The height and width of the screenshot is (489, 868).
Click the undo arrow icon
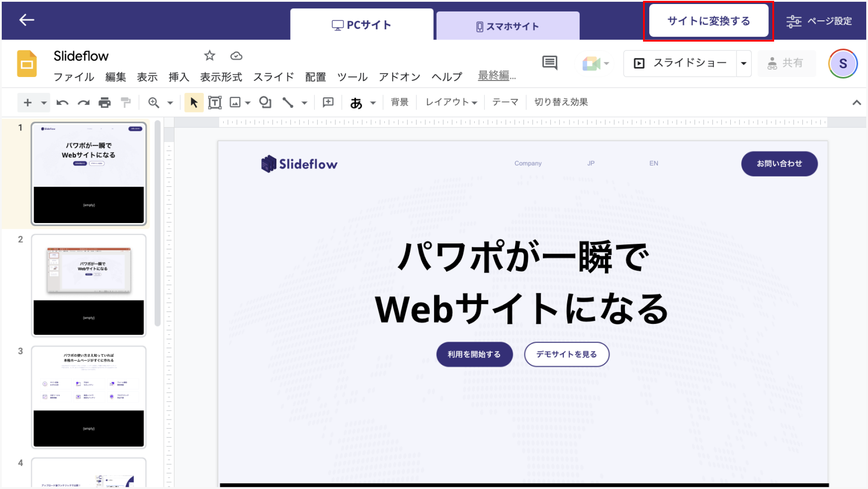click(x=62, y=103)
